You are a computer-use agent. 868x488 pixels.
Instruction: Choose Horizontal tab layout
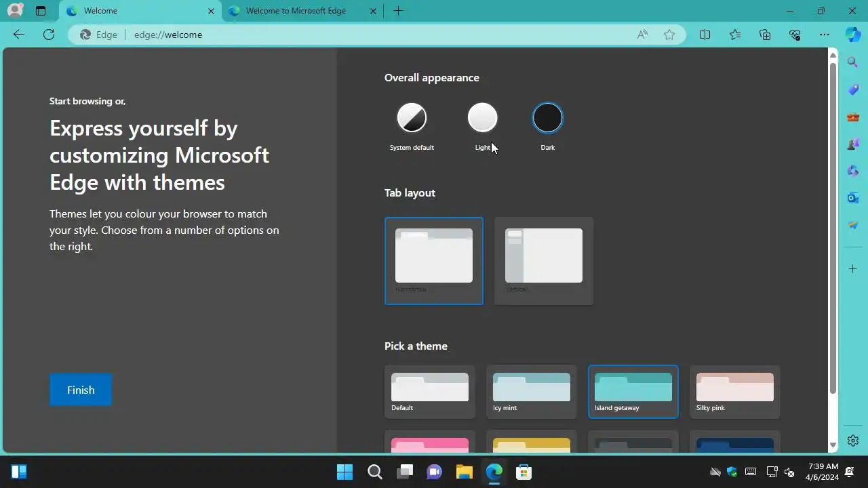(434, 261)
